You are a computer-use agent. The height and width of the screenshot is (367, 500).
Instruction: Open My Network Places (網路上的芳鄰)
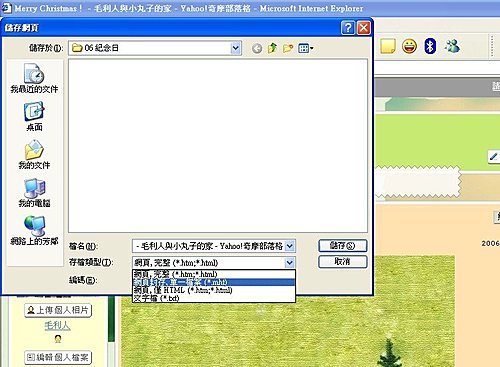[x=34, y=231]
